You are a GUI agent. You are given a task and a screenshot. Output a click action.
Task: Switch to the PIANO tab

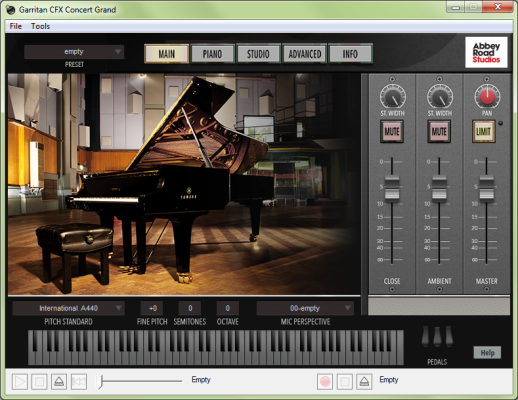click(212, 54)
